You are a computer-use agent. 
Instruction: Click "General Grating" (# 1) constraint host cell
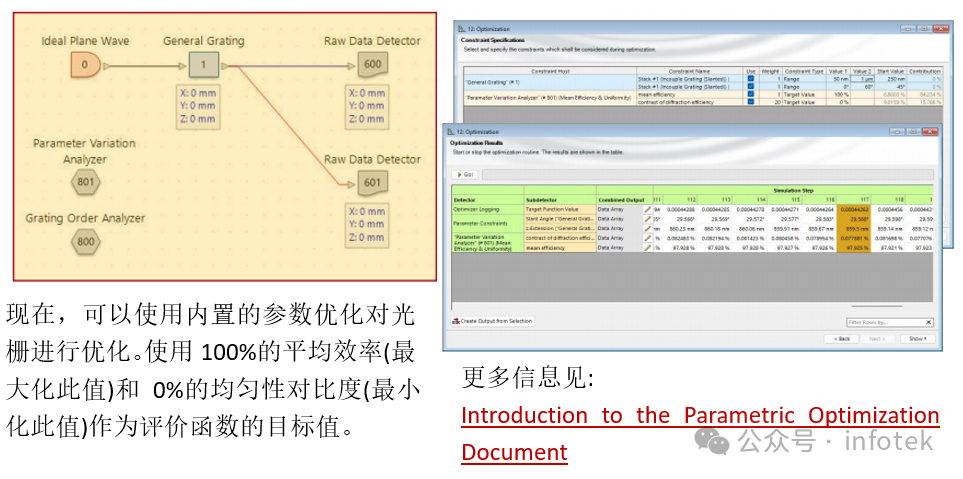[550, 83]
